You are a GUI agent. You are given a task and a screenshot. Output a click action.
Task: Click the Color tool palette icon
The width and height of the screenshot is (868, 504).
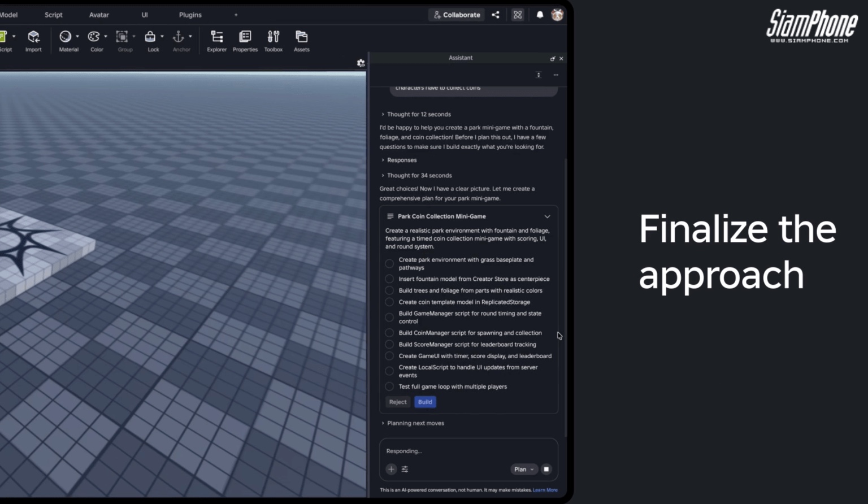pyautogui.click(x=94, y=37)
